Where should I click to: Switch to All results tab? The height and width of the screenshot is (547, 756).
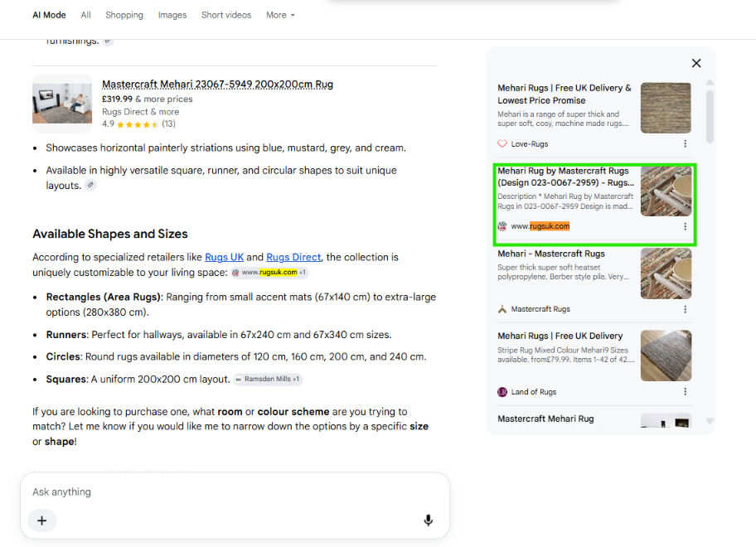(x=86, y=15)
